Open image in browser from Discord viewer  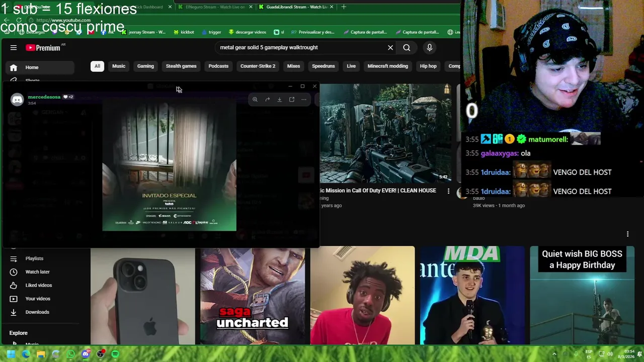coord(291,100)
